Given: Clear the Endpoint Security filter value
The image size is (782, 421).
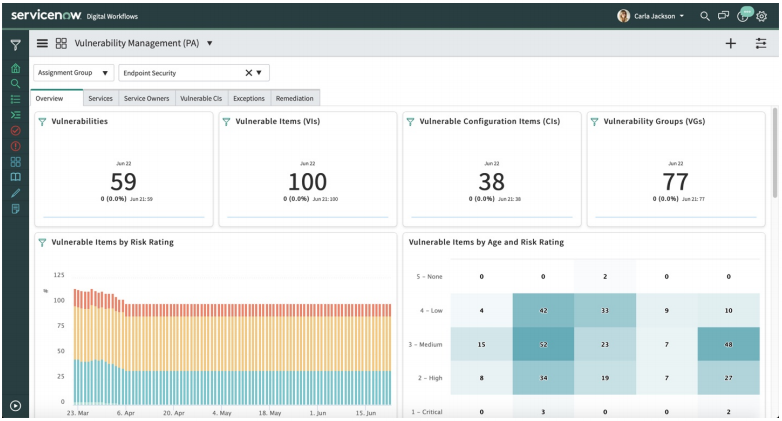Looking at the screenshot, I should 249,73.
